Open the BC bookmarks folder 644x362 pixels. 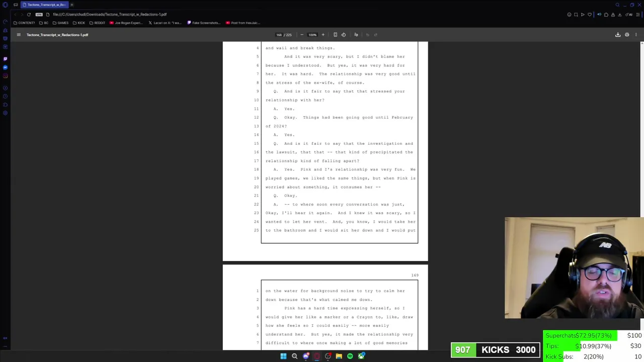(44, 23)
